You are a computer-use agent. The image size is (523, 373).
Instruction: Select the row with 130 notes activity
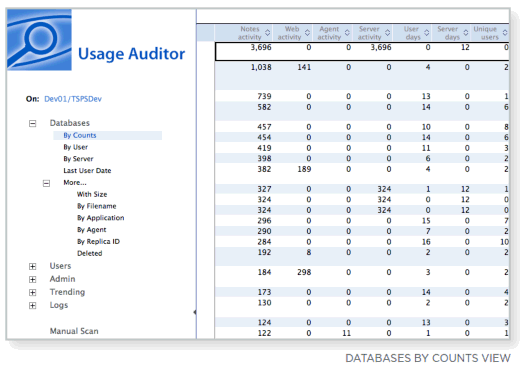(x=362, y=307)
